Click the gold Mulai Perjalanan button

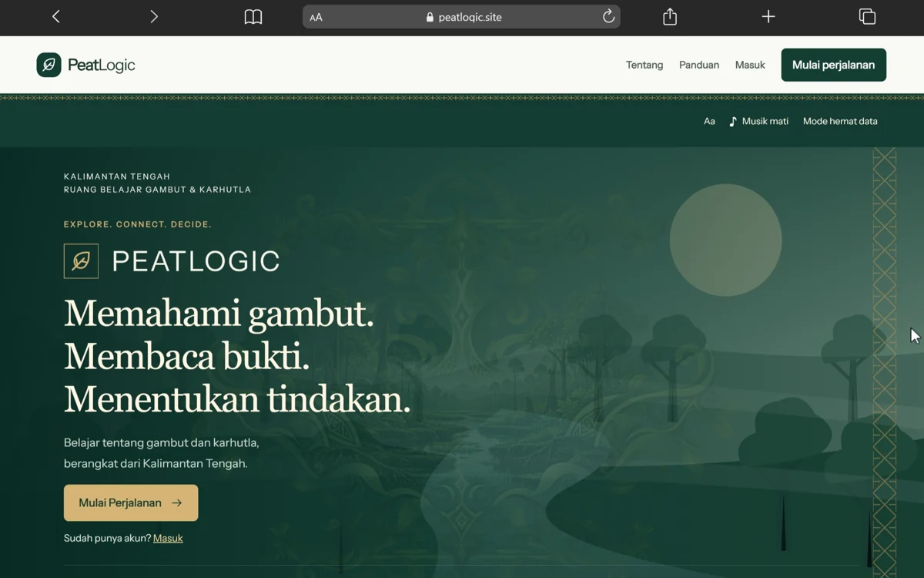pos(131,502)
